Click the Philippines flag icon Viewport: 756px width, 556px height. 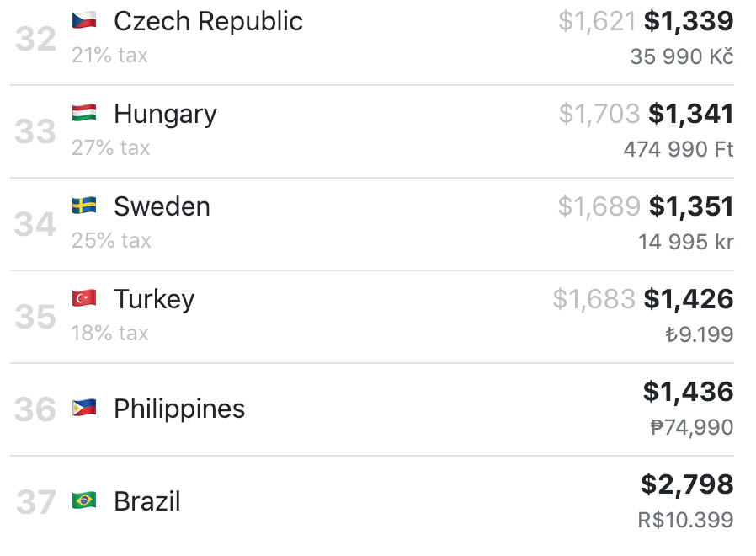click(x=84, y=409)
